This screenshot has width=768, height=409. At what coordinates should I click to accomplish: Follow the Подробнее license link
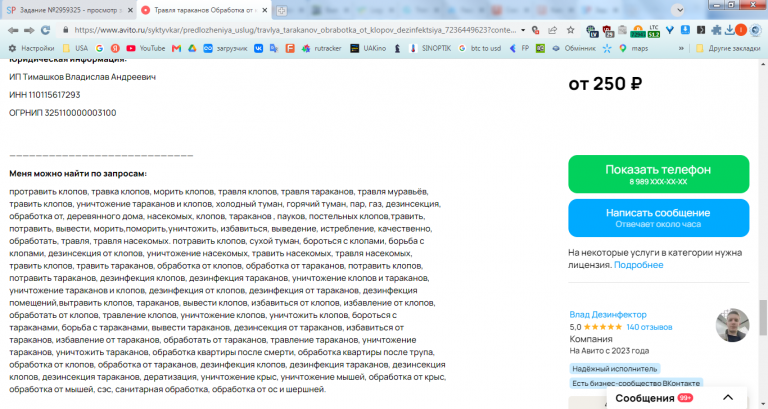[638, 265]
